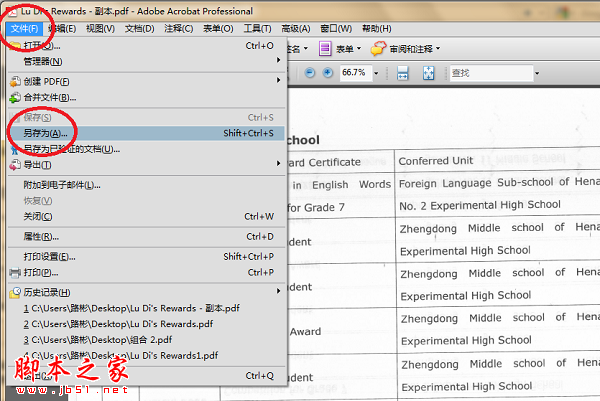This screenshot has width=600, height=401.
Task: Open the 表单 toolbar dropdown arrow
Action: click(359, 49)
